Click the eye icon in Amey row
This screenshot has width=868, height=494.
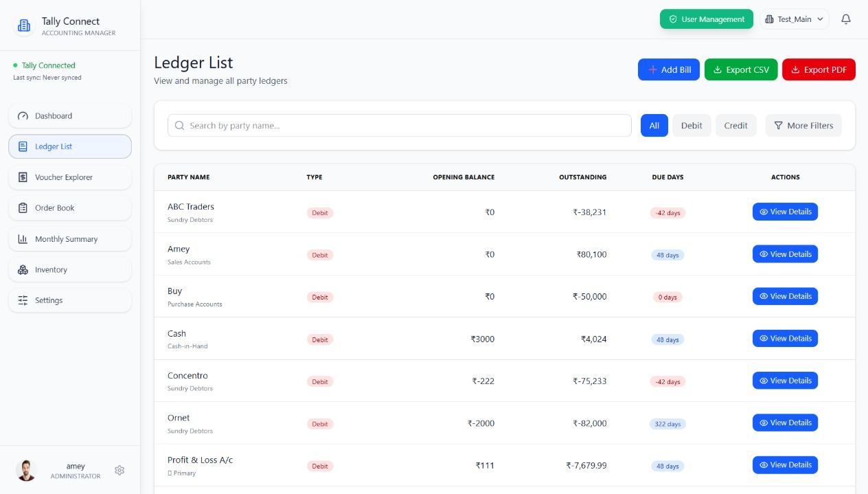pos(764,254)
